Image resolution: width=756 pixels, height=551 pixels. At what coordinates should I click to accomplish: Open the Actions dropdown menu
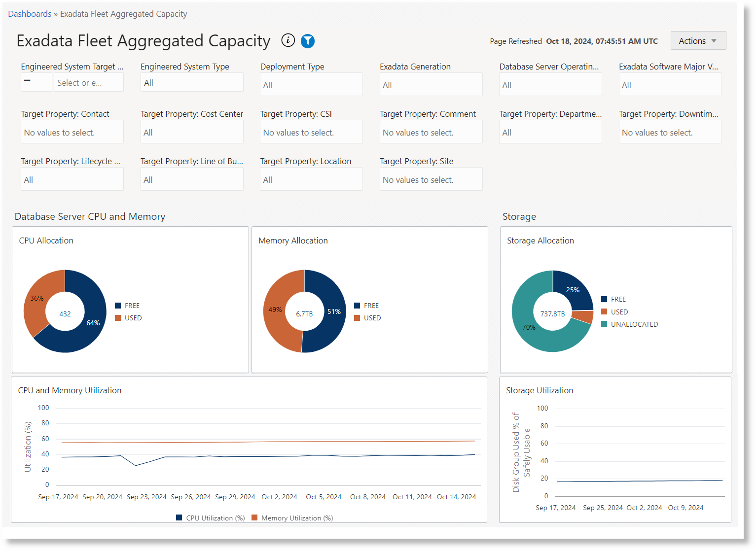(698, 41)
